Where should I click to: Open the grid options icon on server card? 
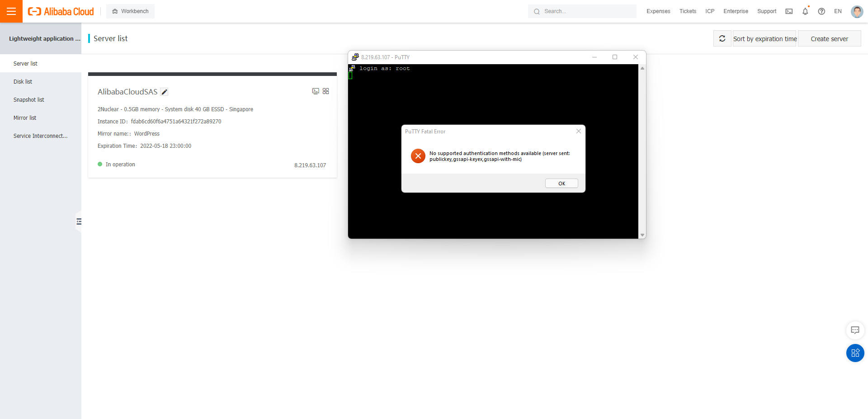coord(326,91)
